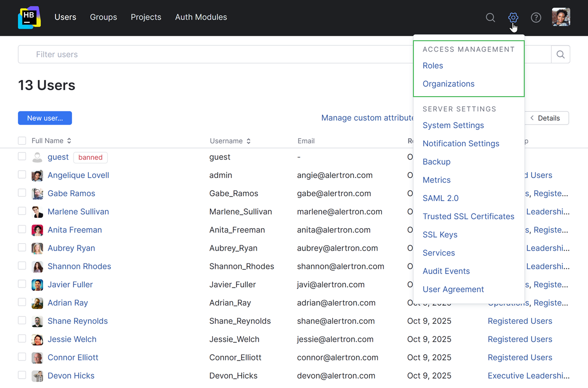Switch to the Auth Modules tab
This screenshot has height=388, width=588.
coord(201,17)
